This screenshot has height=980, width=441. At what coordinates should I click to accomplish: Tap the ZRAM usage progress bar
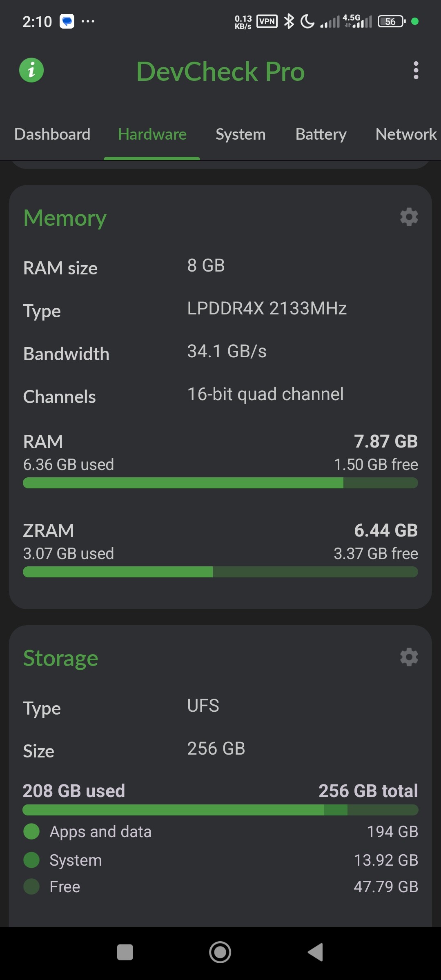(220, 572)
